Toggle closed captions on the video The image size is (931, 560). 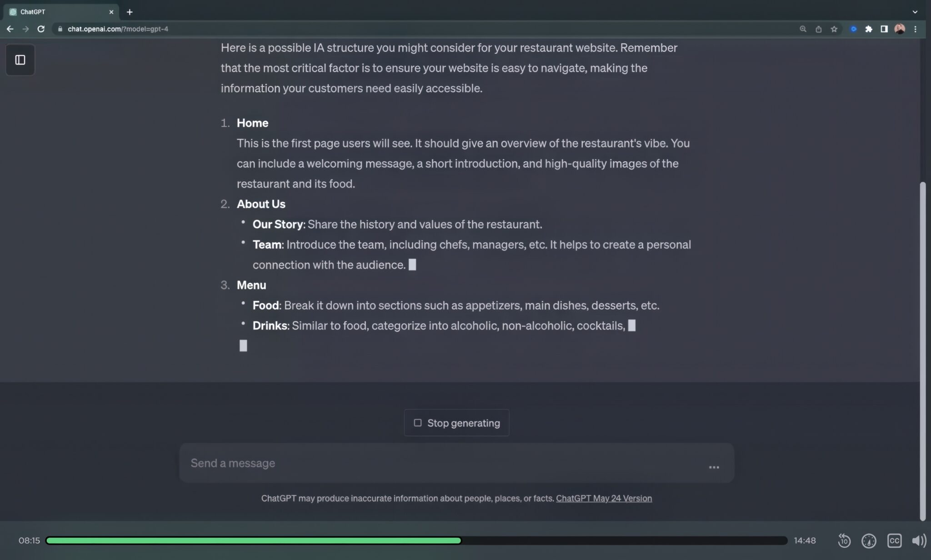895,540
